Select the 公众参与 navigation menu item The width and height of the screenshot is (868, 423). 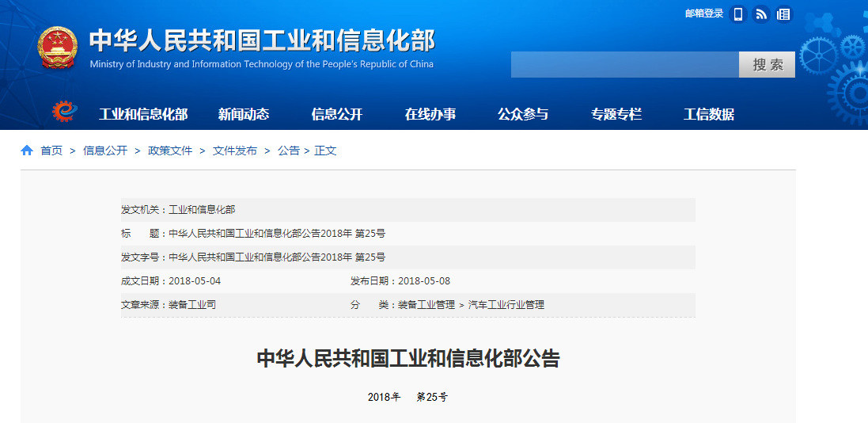click(x=523, y=114)
